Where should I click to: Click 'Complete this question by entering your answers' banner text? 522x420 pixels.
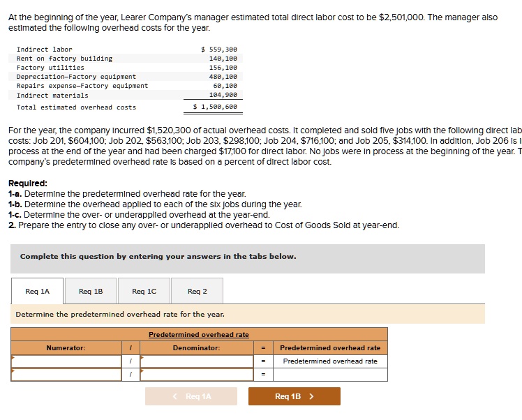pos(158,256)
